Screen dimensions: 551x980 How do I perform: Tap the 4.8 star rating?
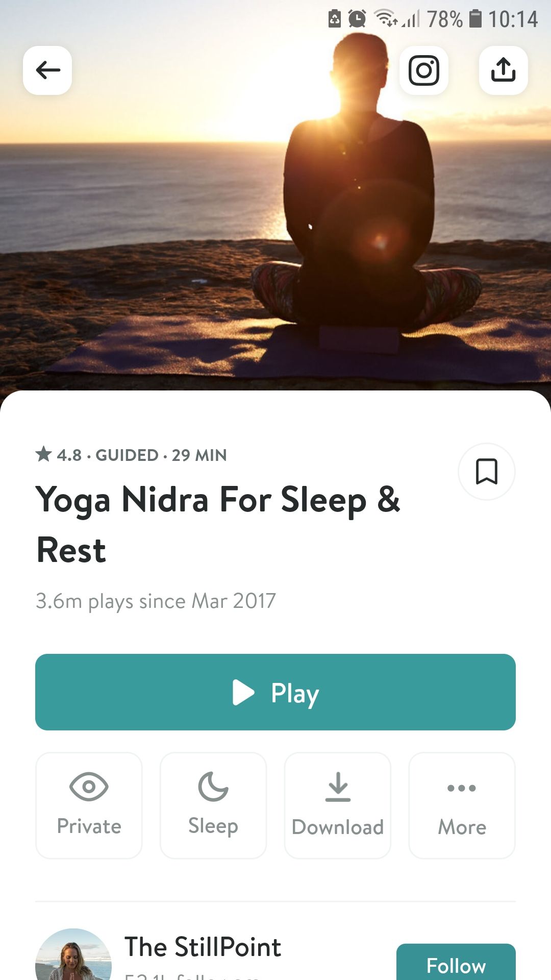click(59, 455)
